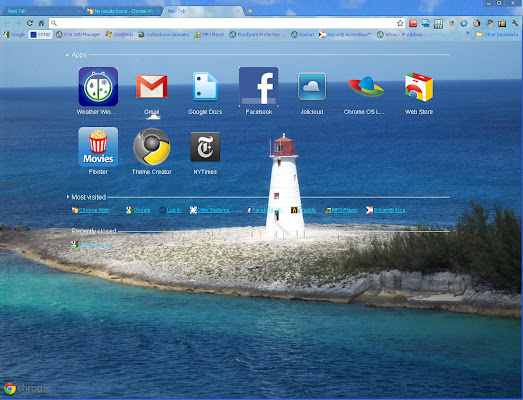Open the Facebook most visited link

click(x=264, y=210)
